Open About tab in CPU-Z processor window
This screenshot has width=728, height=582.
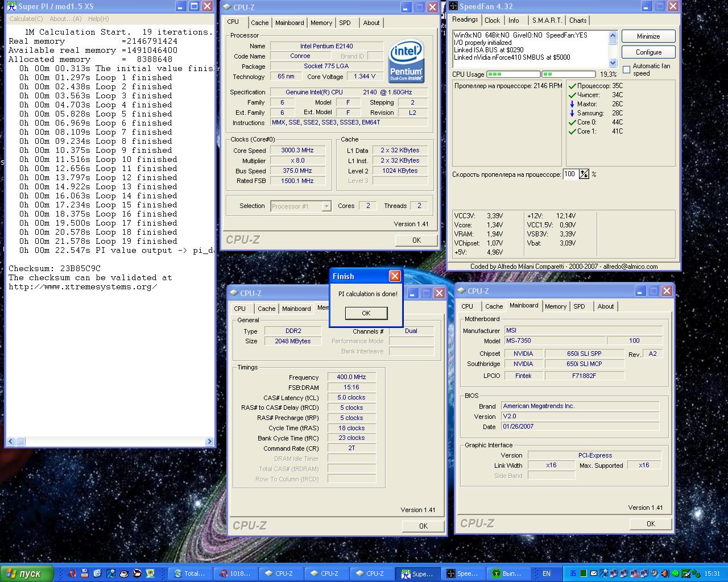coord(371,23)
